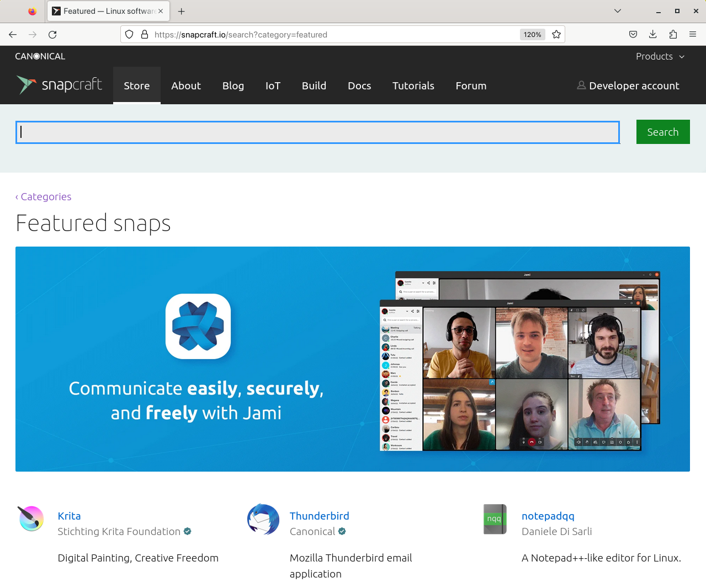
Task: Open the Docs nav item
Action: point(359,85)
